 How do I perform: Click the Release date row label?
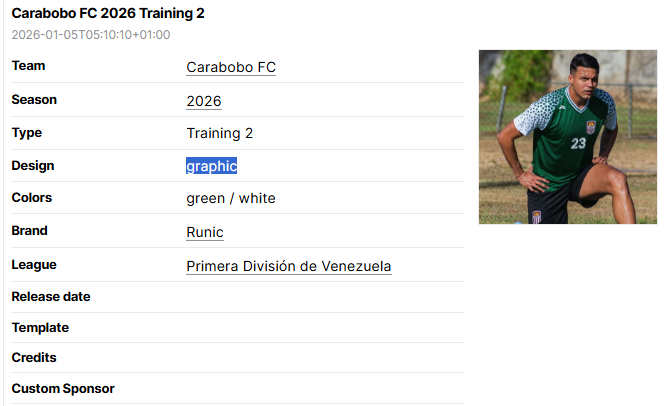tap(51, 297)
